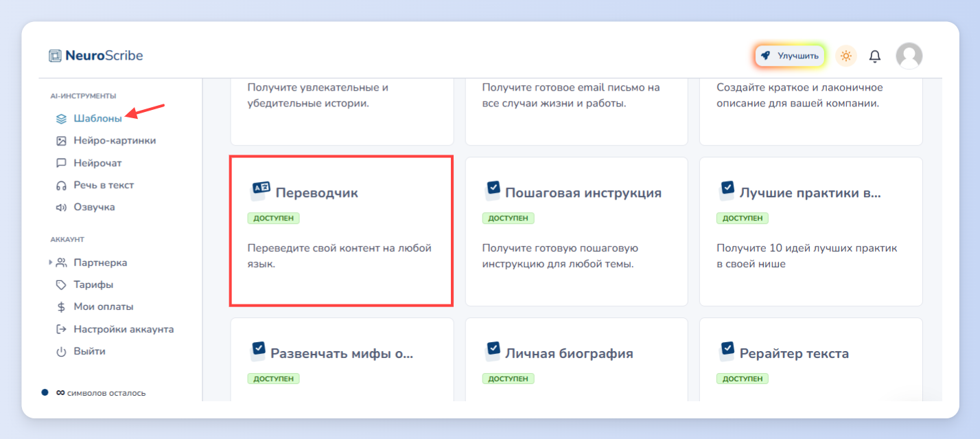Click the Лучшие практики card icon

click(x=726, y=190)
